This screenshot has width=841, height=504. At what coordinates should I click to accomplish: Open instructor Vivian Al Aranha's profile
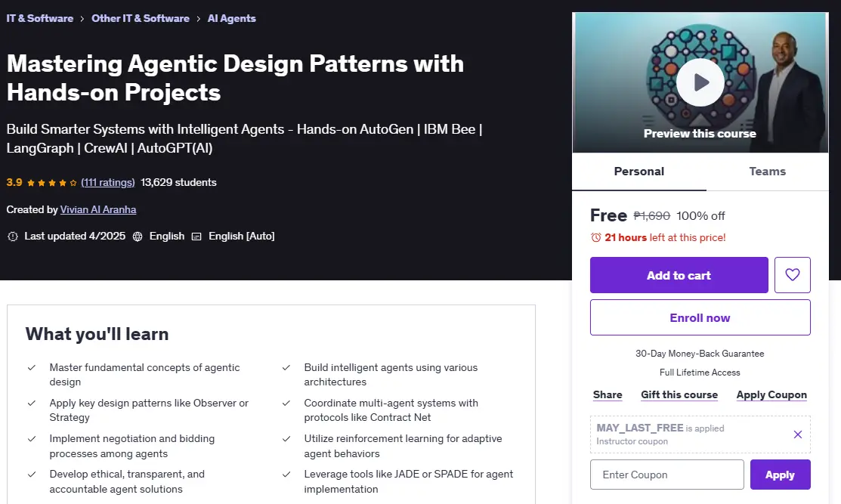[x=98, y=209]
